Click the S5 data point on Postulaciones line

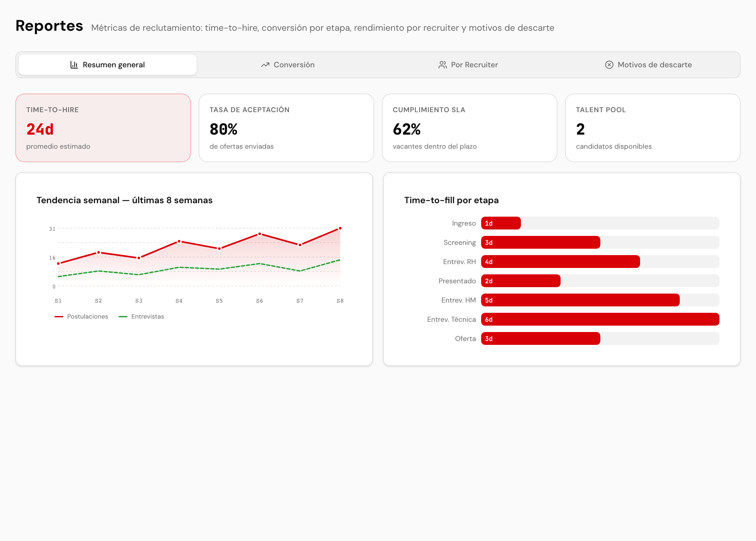pyautogui.click(x=219, y=249)
